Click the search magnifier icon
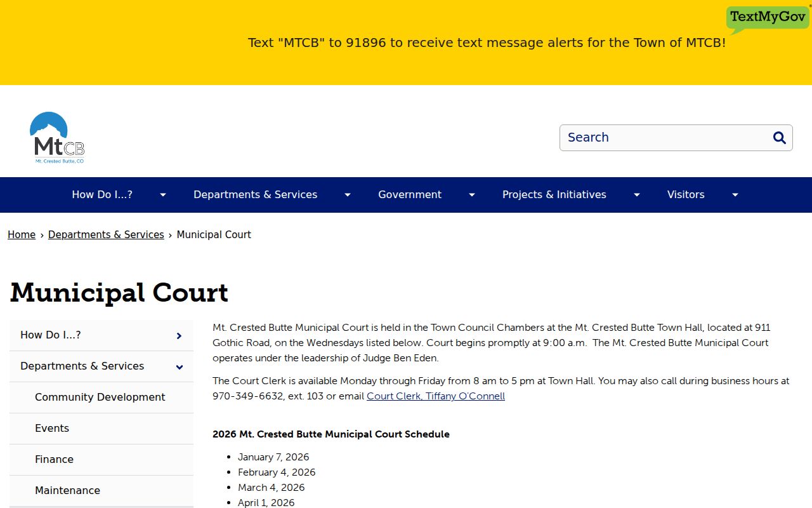Screen dimensions: 812x508 [780, 138]
